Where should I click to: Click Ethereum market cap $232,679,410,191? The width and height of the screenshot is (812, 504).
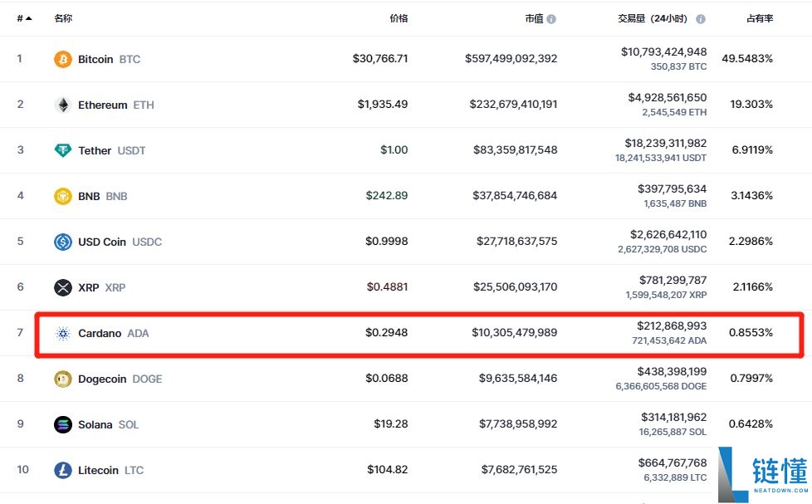513,104
